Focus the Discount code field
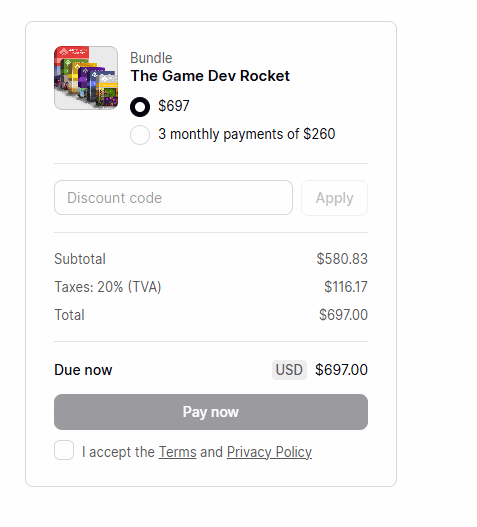477x527 pixels. (173, 198)
